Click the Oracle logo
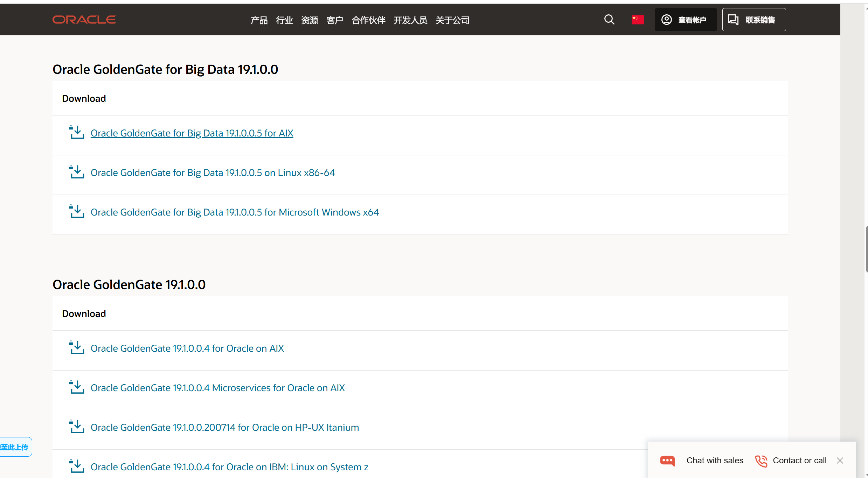 point(84,20)
